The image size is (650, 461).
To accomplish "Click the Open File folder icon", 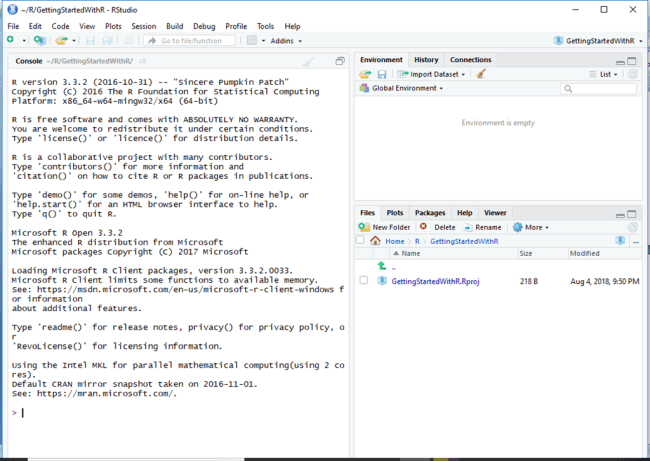I will point(61,40).
